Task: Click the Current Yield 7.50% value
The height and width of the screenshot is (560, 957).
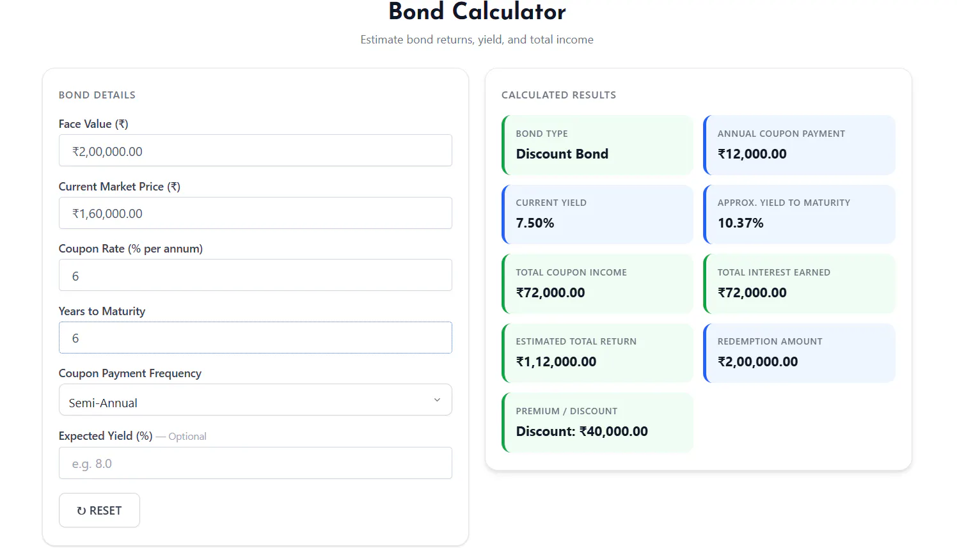Action: point(535,223)
